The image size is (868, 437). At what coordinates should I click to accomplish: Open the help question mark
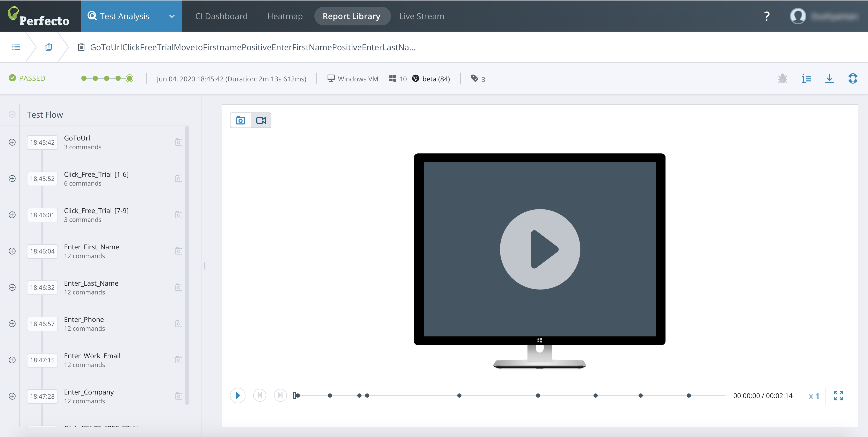point(766,16)
